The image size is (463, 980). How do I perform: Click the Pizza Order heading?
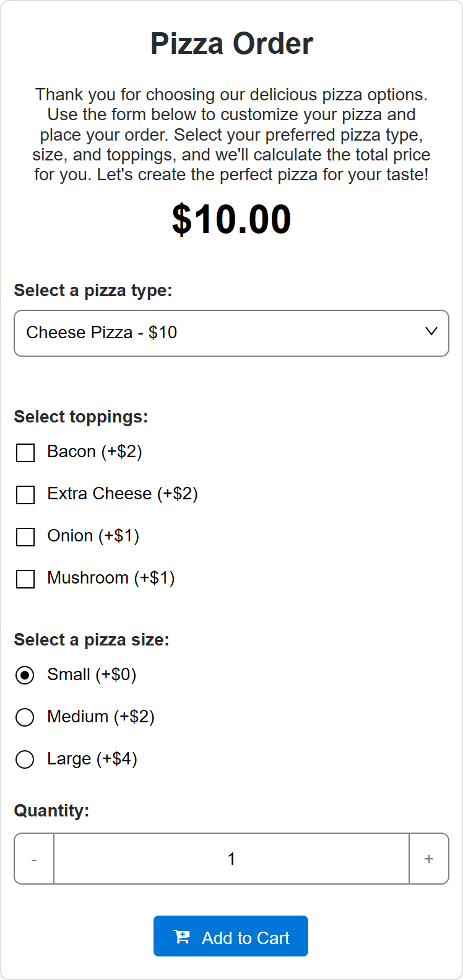click(231, 44)
